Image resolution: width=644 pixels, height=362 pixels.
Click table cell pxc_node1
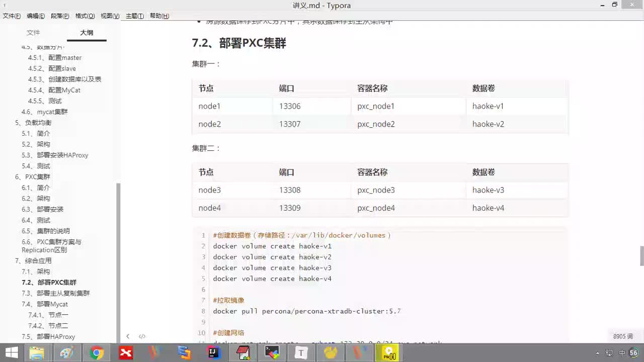(376, 106)
